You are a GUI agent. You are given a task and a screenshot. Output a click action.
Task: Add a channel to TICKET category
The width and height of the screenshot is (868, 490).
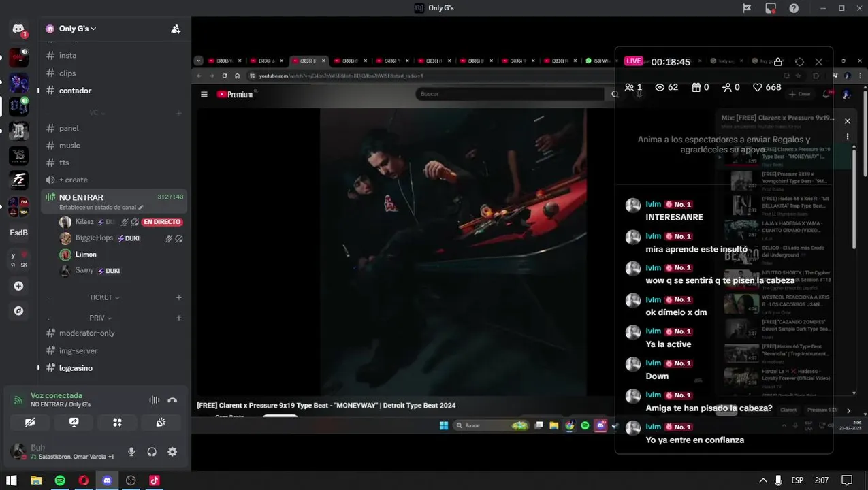click(179, 297)
